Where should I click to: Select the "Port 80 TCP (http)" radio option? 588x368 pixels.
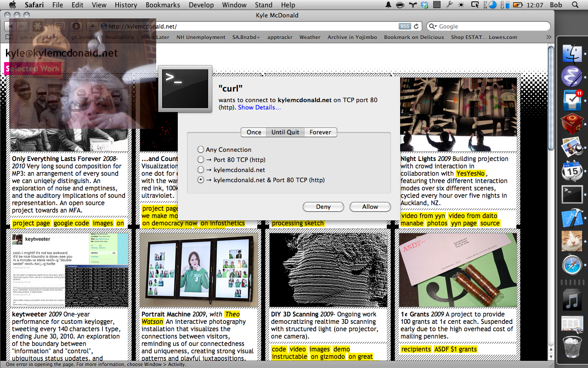point(200,160)
